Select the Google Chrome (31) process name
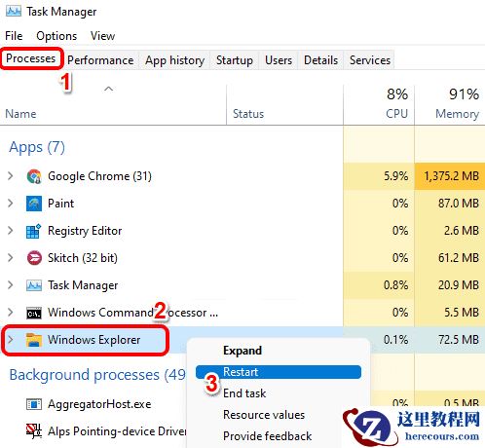This screenshot has height=448, width=485. tap(99, 176)
